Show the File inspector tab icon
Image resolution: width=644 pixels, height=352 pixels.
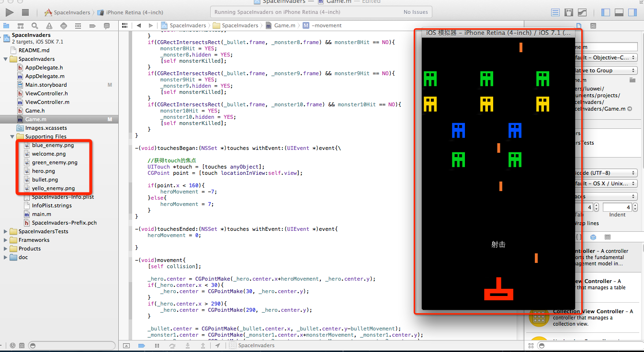point(578,25)
